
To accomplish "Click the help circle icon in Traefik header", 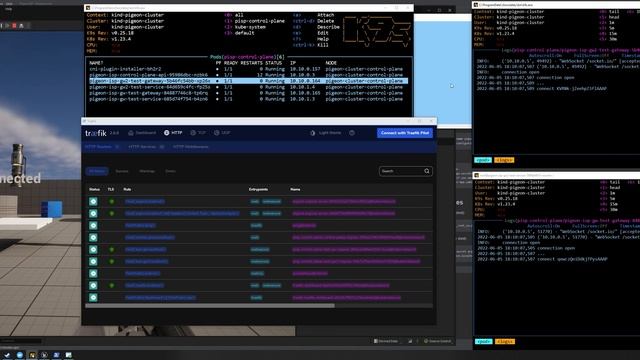I will [352, 133].
